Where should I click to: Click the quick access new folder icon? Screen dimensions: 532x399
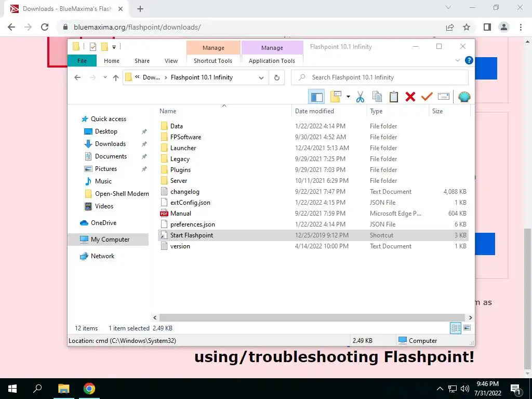click(x=104, y=47)
